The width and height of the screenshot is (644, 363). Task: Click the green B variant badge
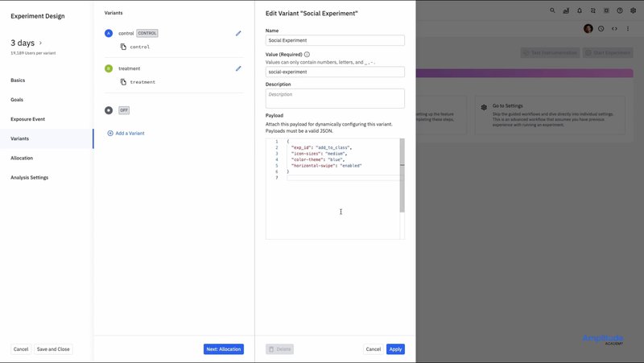(109, 68)
